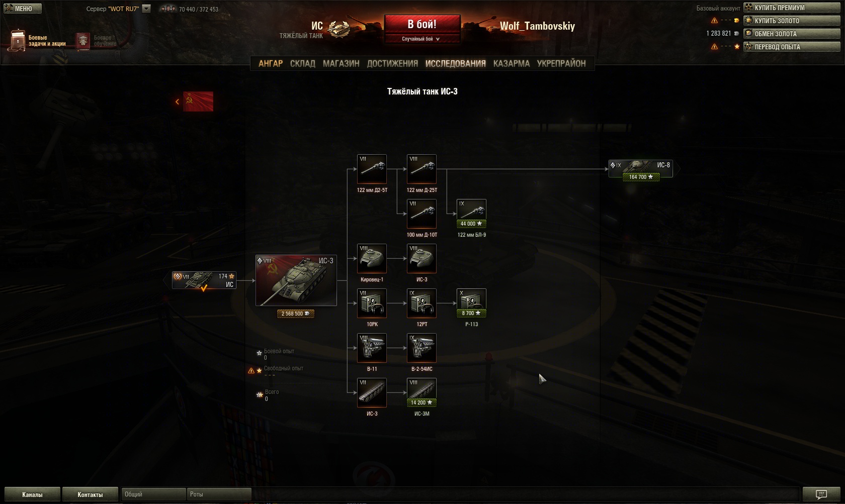Select the 10РК radio module
The image size is (845, 504).
coord(372,303)
